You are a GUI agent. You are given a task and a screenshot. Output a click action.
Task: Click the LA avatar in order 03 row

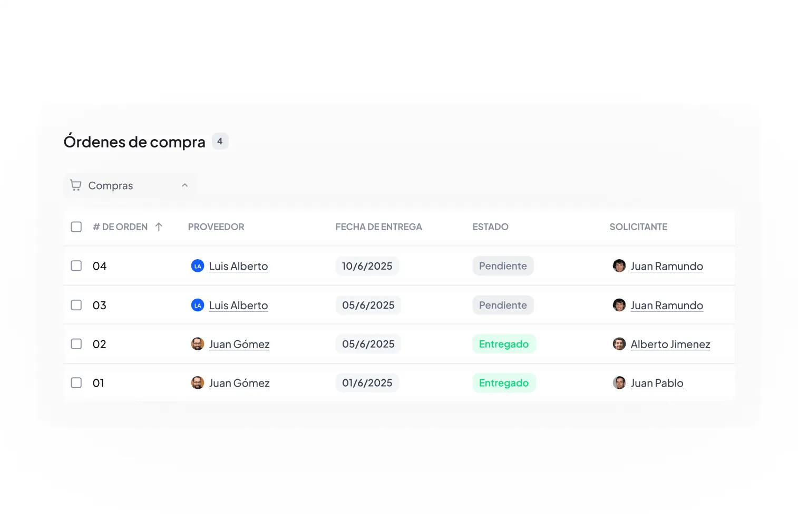click(x=198, y=305)
